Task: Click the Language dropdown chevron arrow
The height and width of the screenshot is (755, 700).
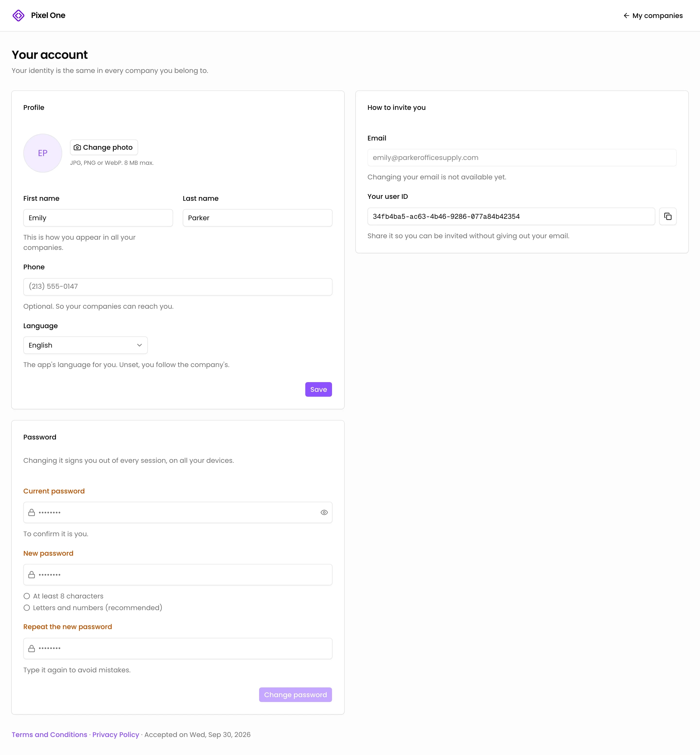Action: coord(140,345)
